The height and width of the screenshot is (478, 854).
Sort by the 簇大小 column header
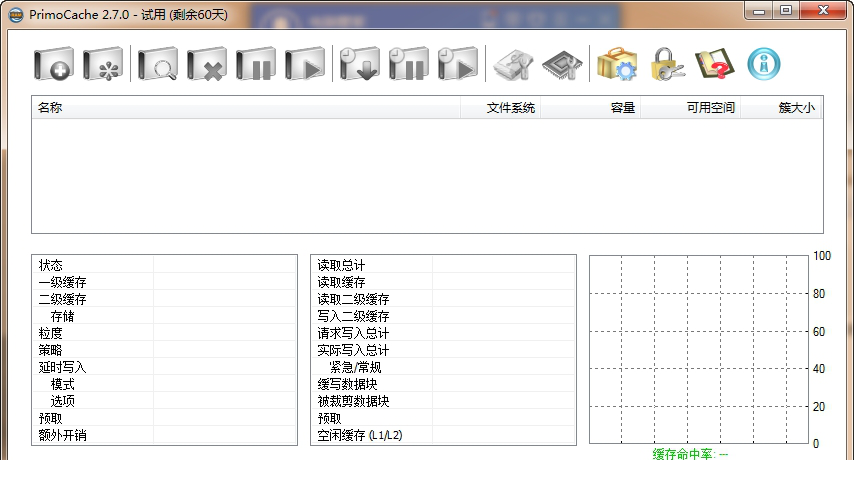tap(781, 108)
